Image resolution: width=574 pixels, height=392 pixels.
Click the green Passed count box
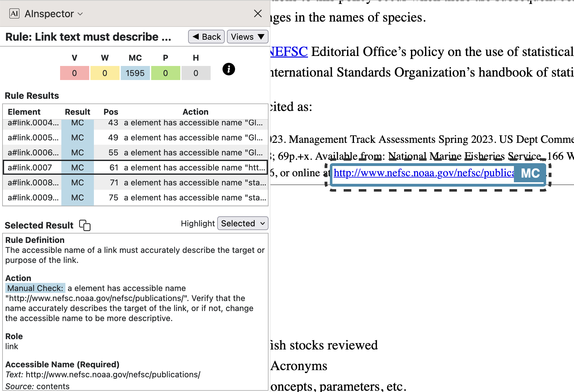(166, 73)
